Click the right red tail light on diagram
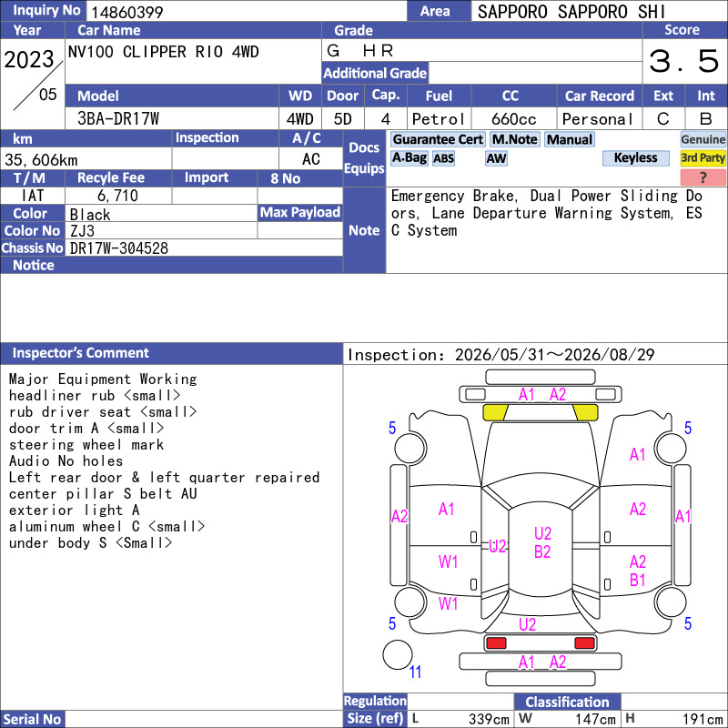This screenshot has width=728, height=728. click(584, 643)
